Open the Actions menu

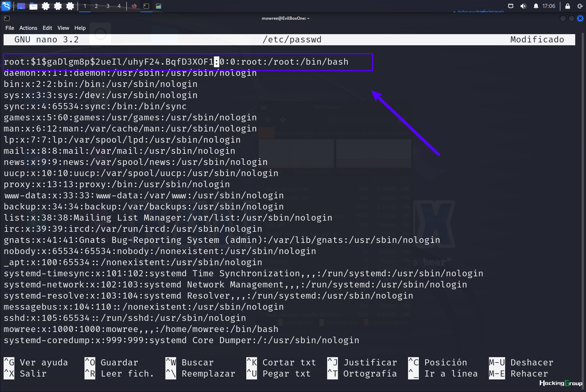coord(28,28)
